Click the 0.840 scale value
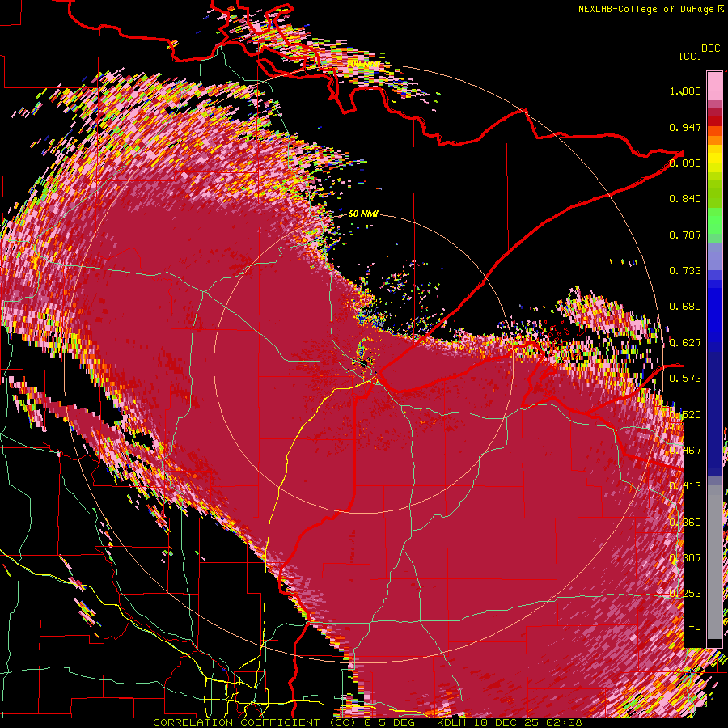The height and width of the screenshot is (728, 728). pos(685,199)
